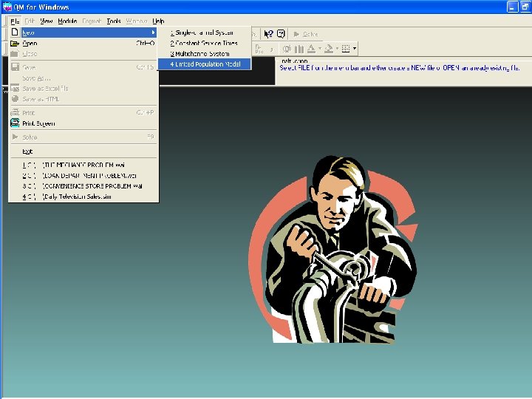
Task: Click the disabled Save As item
Action: pos(83,78)
